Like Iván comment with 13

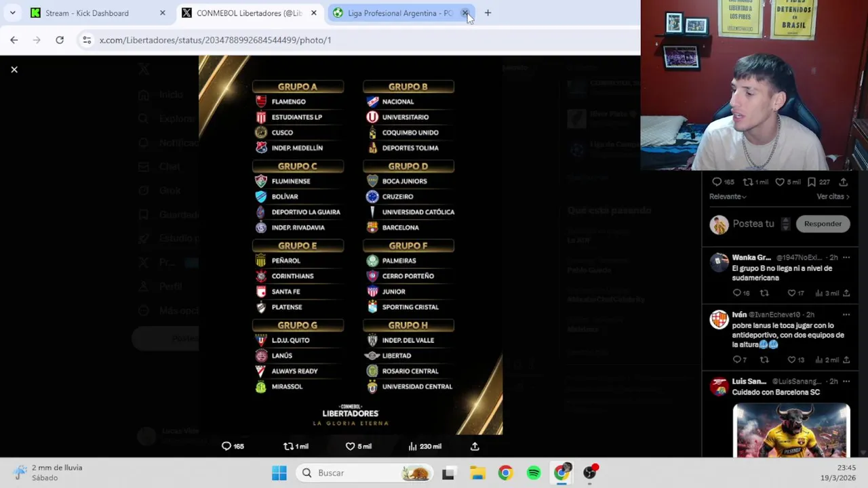795,360
